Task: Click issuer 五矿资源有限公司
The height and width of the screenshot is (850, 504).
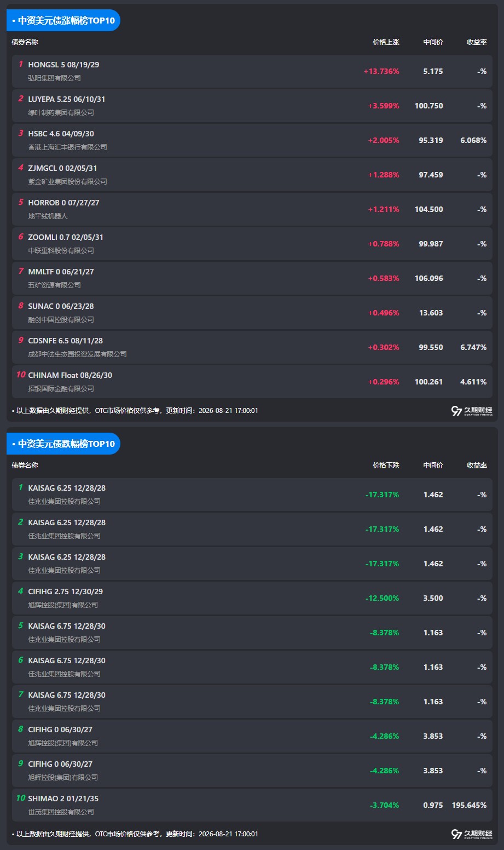Action: click(x=54, y=285)
